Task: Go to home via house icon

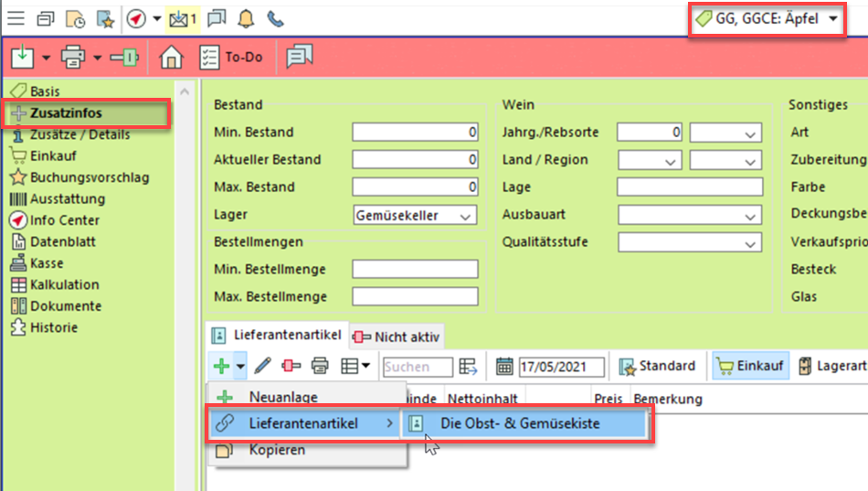Action: 171,57
